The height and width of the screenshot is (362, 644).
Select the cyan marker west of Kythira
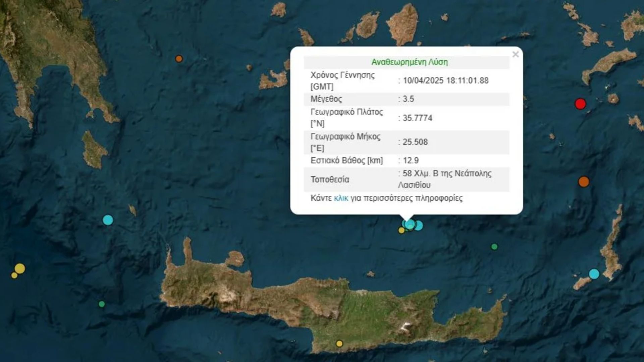108,220
